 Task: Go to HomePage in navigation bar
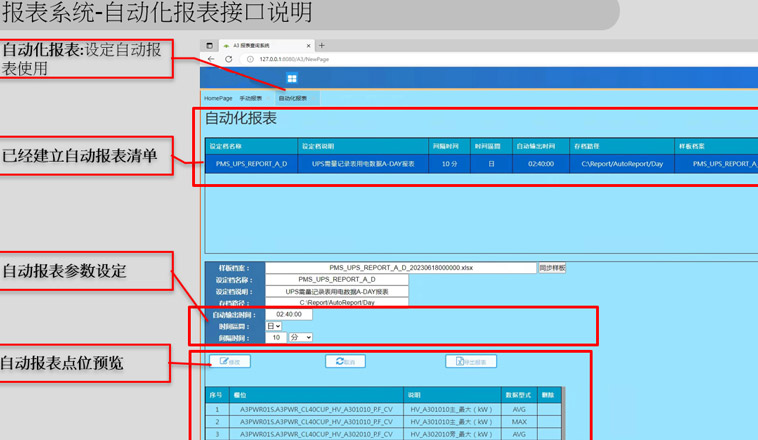pyautogui.click(x=218, y=98)
